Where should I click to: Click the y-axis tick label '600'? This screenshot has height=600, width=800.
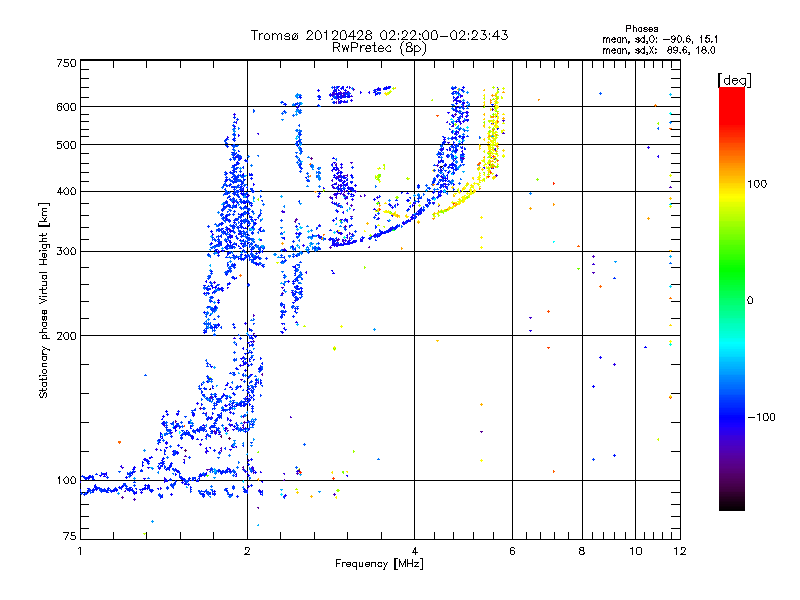[x=66, y=107]
